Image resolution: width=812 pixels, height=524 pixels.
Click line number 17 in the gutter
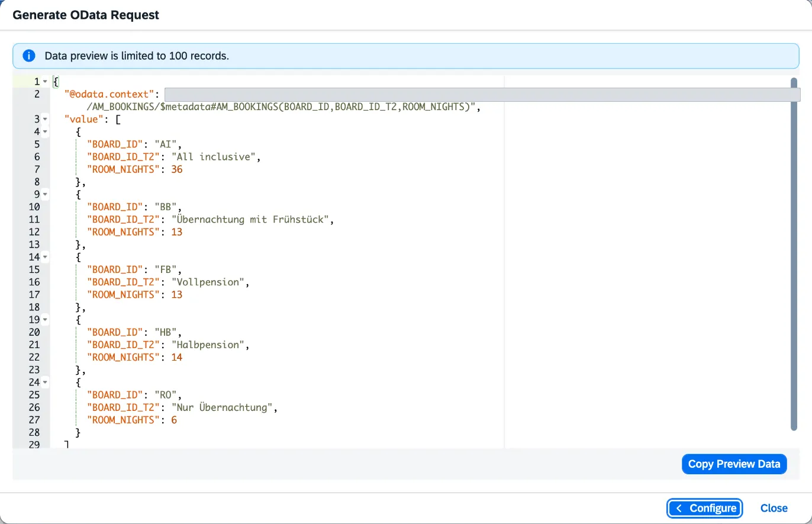pyautogui.click(x=34, y=295)
